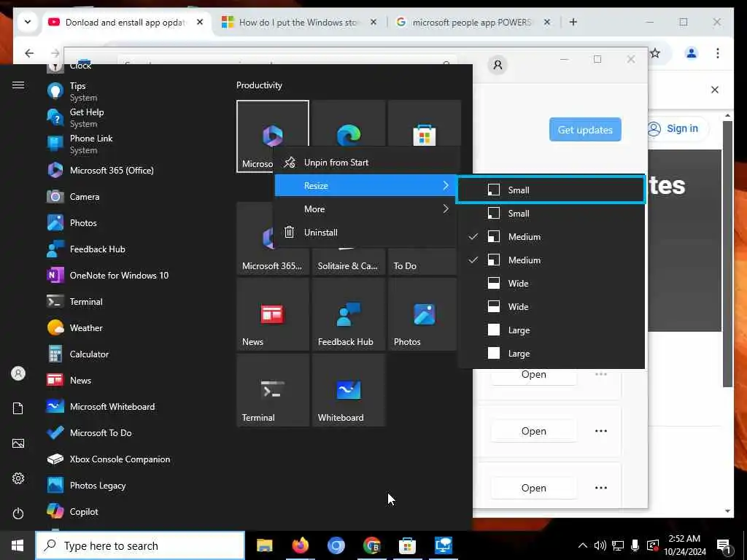Open the Chrome profile avatar

(692, 53)
